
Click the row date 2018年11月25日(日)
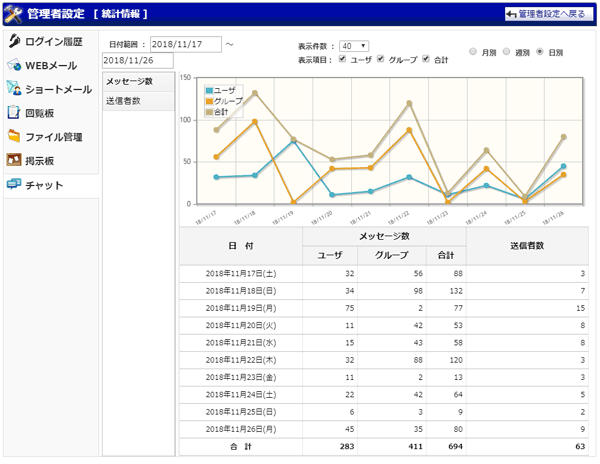(x=241, y=412)
